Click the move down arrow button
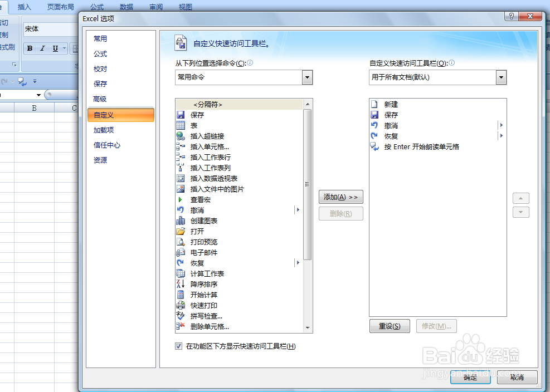The height and width of the screenshot is (392, 550). pos(520,212)
